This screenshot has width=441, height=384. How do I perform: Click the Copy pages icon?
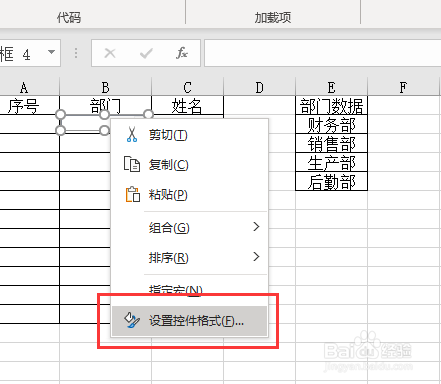132,164
